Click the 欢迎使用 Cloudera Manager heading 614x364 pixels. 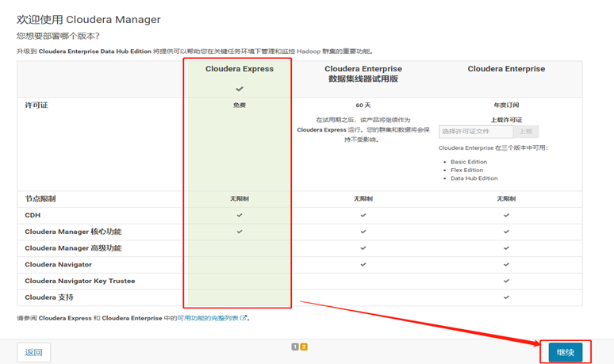(x=89, y=20)
